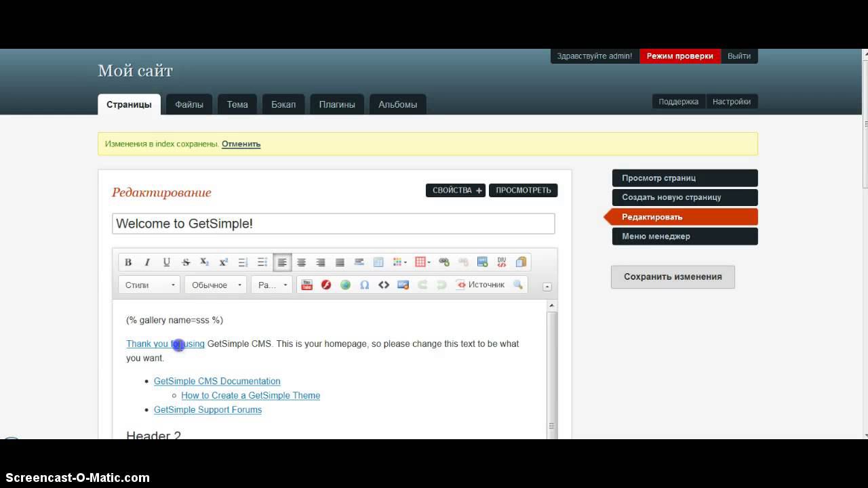Image resolution: width=868 pixels, height=488 pixels.
Task: Click GetSimple Support Forums link
Action: [x=208, y=410]
